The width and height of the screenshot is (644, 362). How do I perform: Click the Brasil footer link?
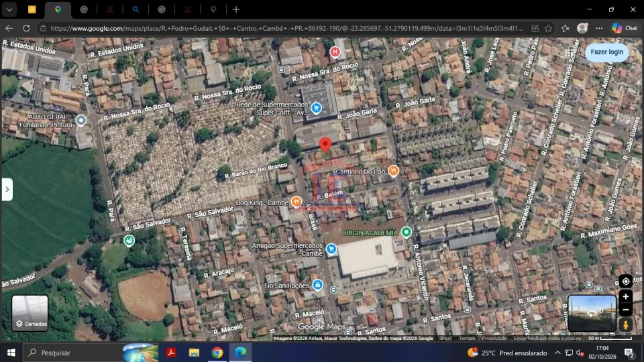(445, 338)
